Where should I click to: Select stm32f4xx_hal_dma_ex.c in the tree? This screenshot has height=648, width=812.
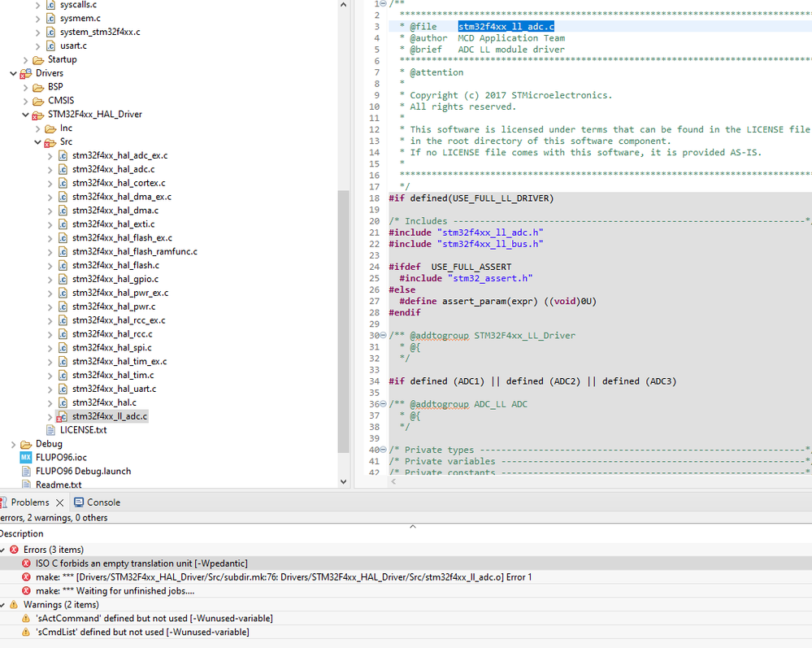click(122, 197)
